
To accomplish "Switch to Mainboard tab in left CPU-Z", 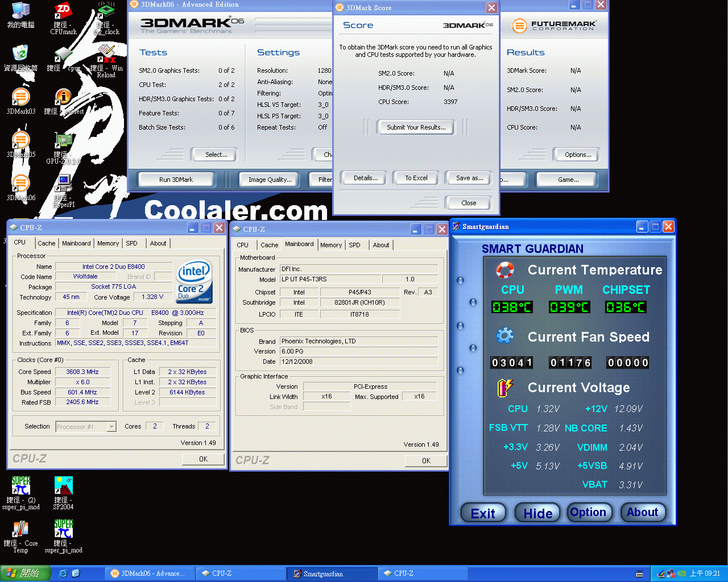I will click(x=76, y=243).
